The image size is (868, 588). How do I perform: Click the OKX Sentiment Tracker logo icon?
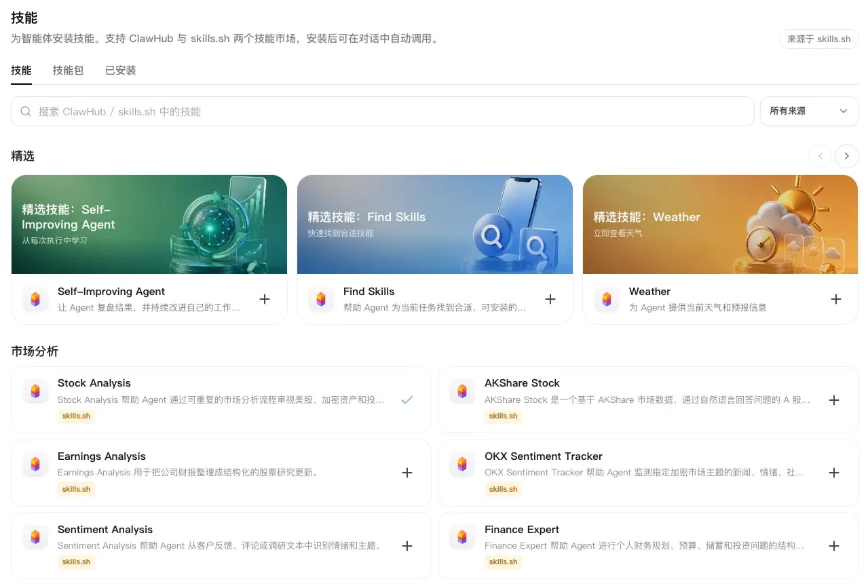tap(462, 465)
